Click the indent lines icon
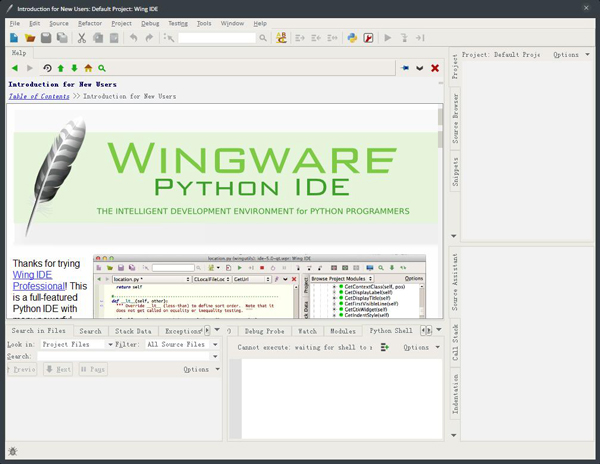Screen dimensions: 600x464 (300, 38)
